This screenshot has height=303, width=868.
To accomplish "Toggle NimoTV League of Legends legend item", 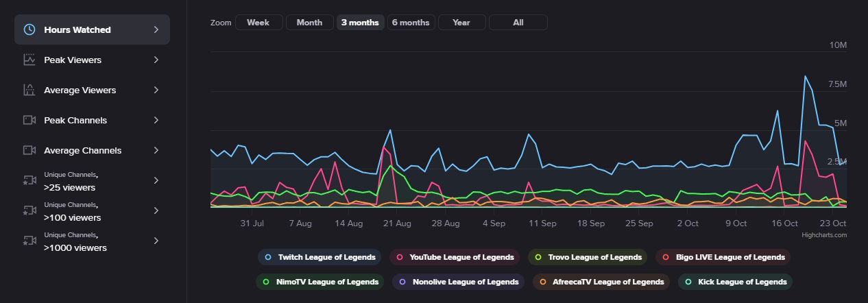I will [x=320, y=282].
